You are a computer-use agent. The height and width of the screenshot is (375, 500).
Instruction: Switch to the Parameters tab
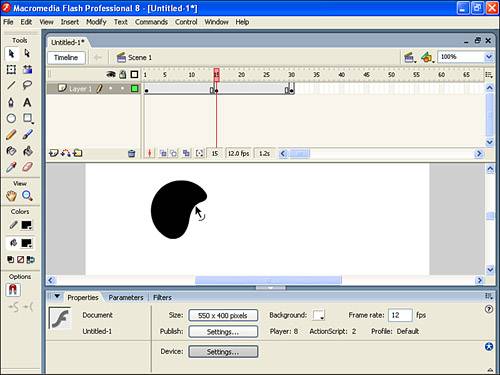126,297
